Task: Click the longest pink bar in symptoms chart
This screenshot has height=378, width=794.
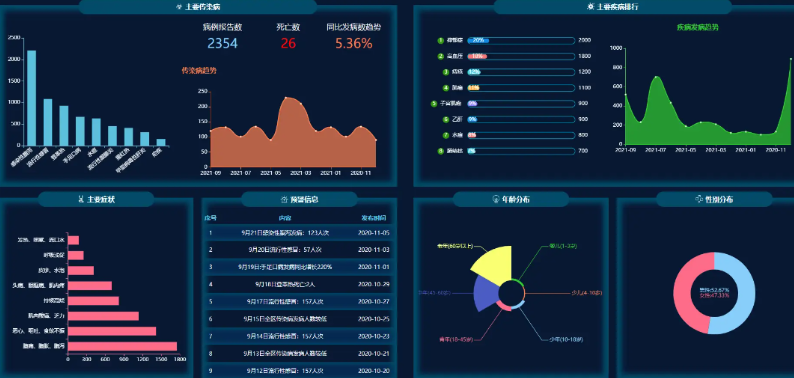Action: pos(123,346)
